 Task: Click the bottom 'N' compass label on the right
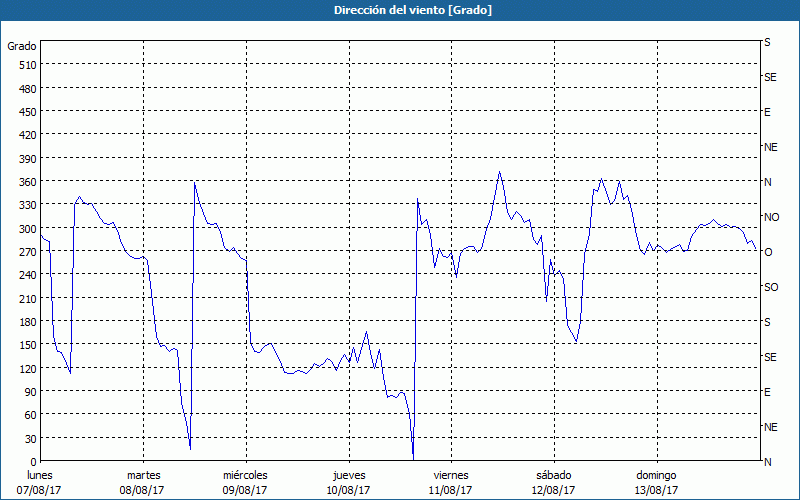pyautogui.click(x=768, y=462)
